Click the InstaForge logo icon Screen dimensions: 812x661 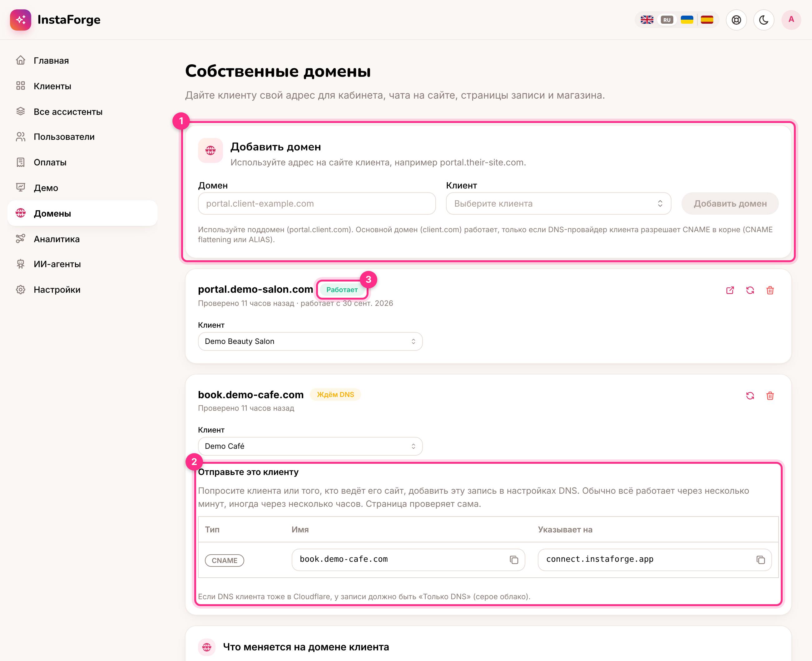point(21,20)
